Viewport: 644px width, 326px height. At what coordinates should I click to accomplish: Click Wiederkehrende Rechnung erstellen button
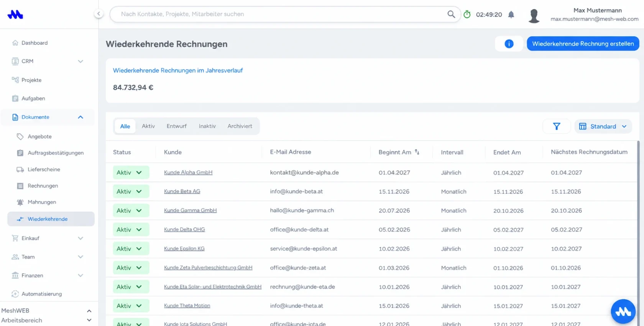(x=583, y=44)
